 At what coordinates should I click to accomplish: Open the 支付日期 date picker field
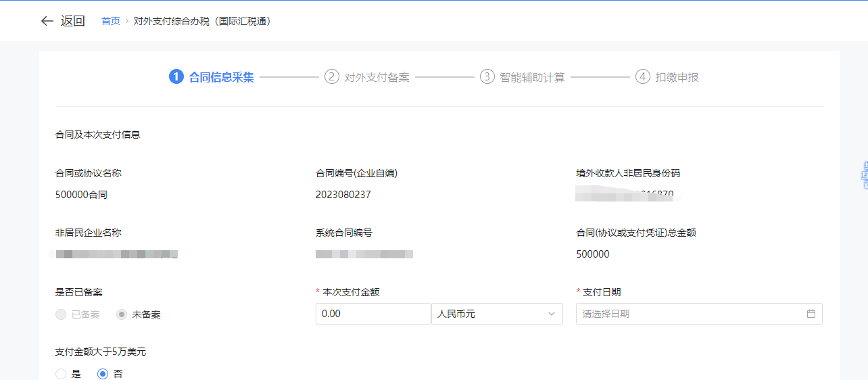coord(690,314)
